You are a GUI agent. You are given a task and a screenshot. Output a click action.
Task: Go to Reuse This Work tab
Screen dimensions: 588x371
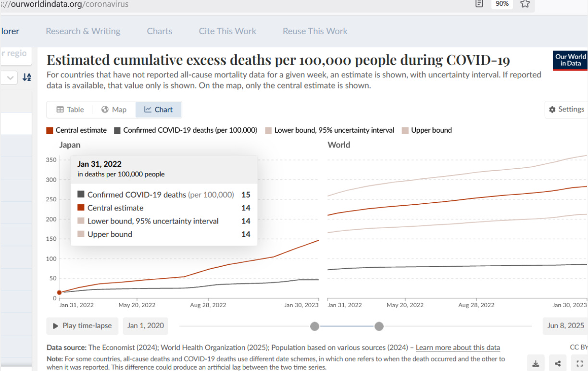(315, 31)
